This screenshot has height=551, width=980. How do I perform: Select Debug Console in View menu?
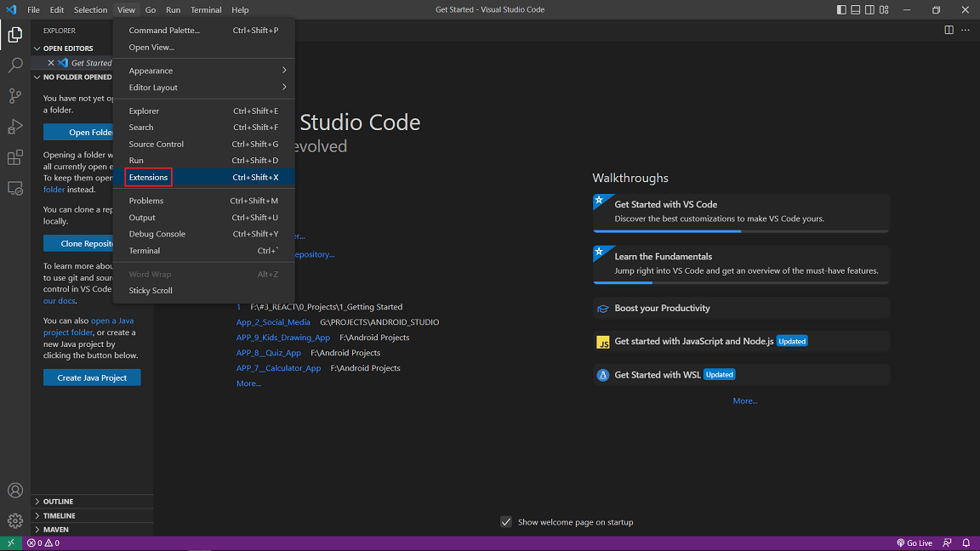(204, 234)
